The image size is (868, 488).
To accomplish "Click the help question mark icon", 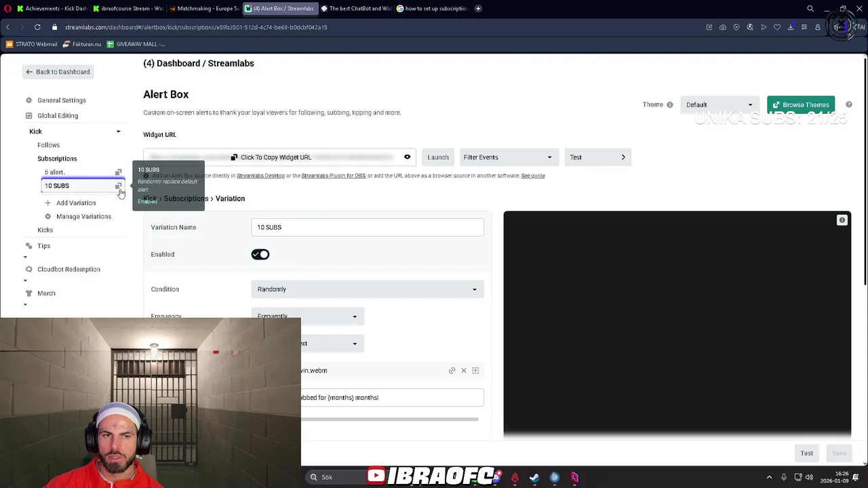I will point(849,105).
